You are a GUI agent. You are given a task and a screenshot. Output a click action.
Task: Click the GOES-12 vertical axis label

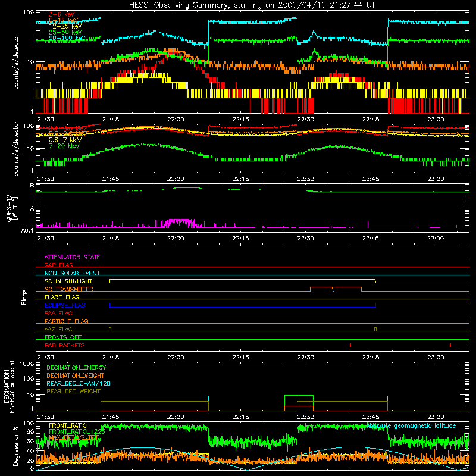coord(12,208)
